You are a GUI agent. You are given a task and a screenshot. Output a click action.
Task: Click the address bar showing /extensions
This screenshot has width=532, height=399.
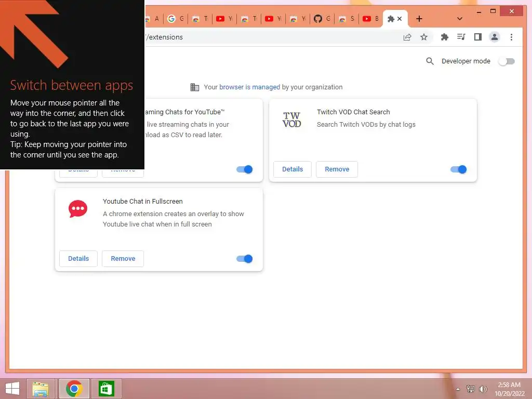pyautogui.click(x=271, y=37)
